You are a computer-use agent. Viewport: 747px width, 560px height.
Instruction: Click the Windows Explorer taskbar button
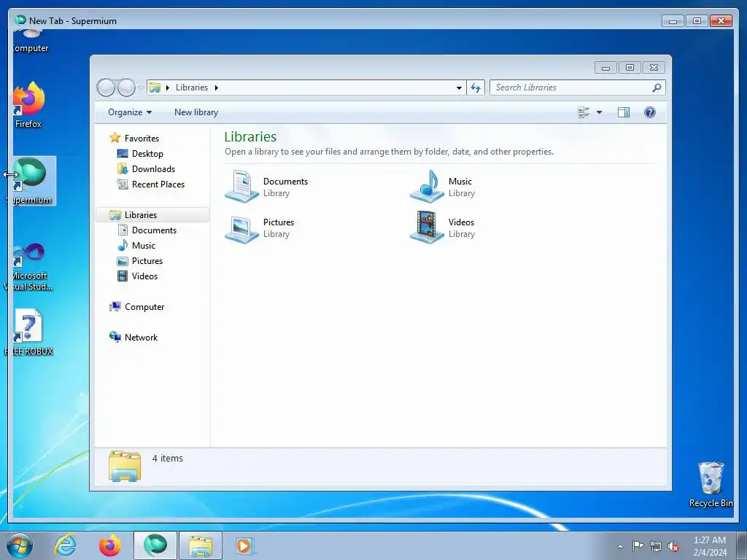(201, 545)
